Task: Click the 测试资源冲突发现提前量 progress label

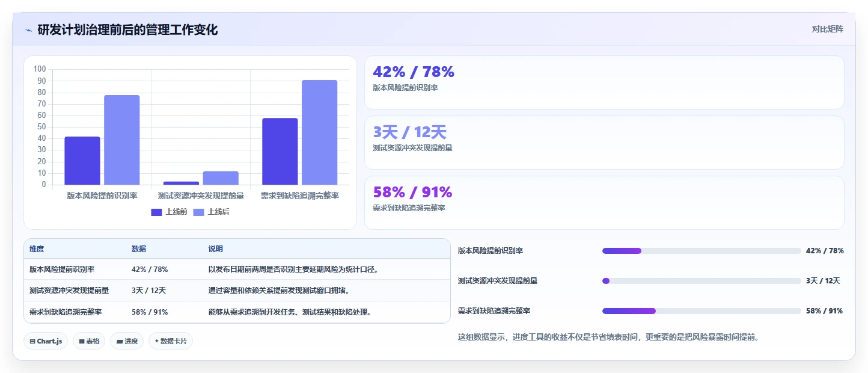Action: [498, 281]
